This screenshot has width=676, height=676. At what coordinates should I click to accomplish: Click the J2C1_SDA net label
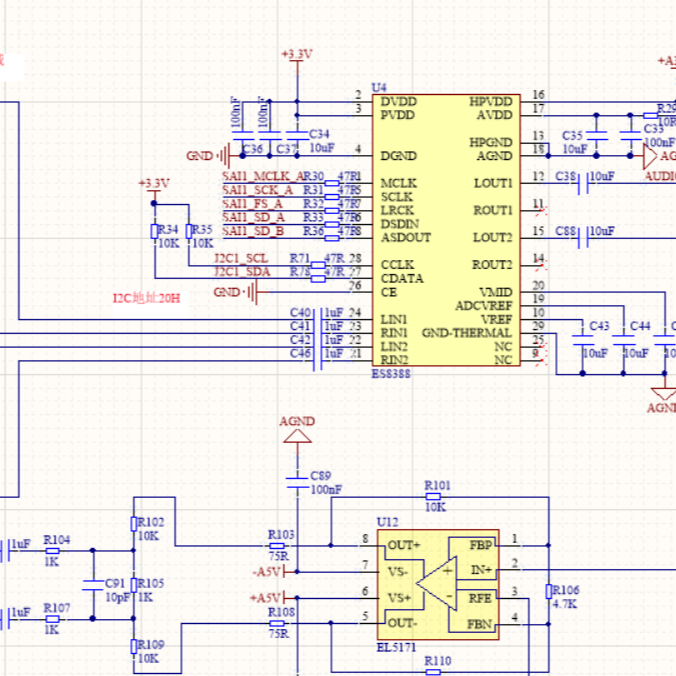pyautogui.click(x=242, y=272)
